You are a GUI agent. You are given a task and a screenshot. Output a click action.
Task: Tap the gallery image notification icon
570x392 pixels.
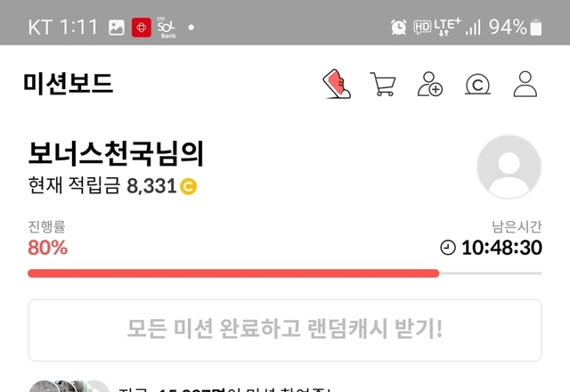117,28
